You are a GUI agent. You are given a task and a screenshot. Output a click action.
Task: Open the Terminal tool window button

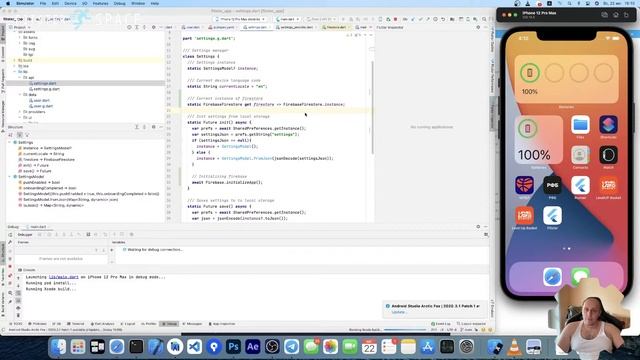coord(76,324)
